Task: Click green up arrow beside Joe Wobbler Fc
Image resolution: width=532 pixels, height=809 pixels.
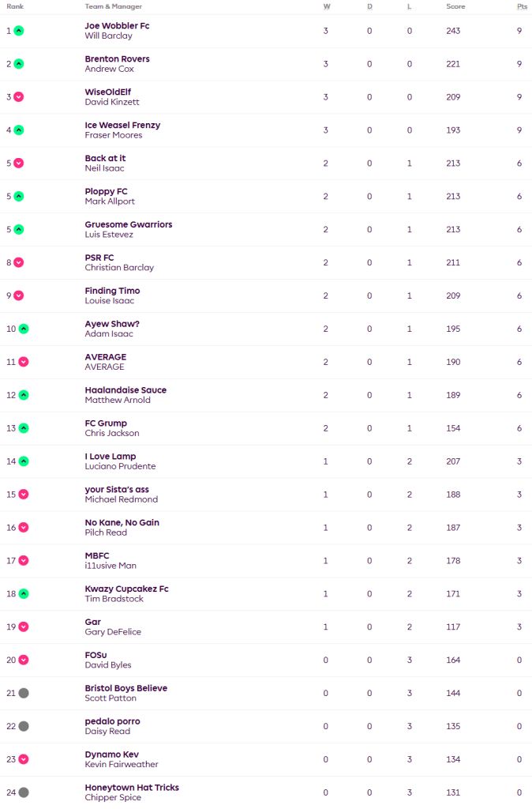Action: [x=19, y=31]
